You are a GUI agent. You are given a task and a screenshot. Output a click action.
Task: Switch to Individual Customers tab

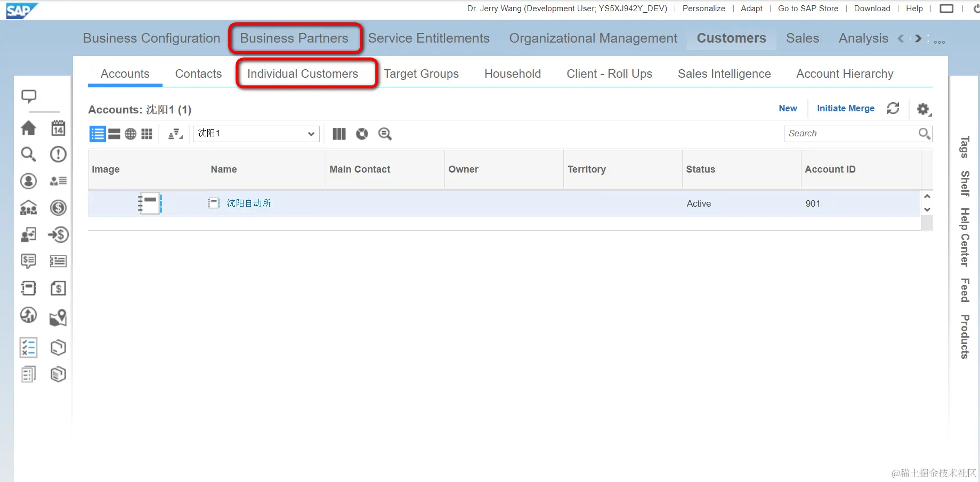(x=303, y=74)
